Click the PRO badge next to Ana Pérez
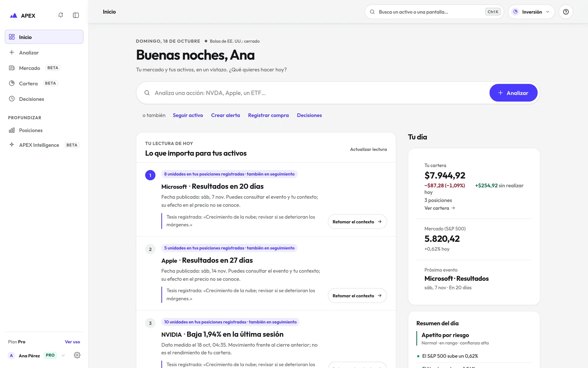This screenshot has height=368, width=588. 50,355
